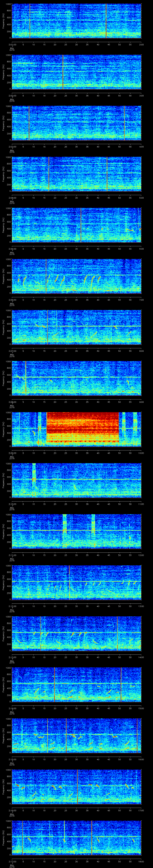Select the 10:00 end-of-axis time label
The width and height of the screenshot is (153, 868).
(x=141, y=453)
